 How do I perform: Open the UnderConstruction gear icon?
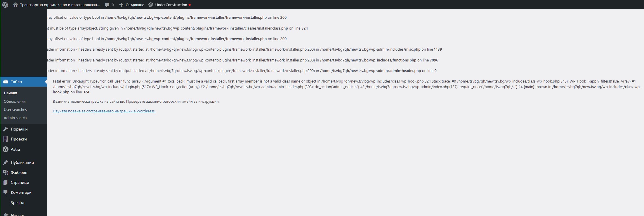pos(151,5)
